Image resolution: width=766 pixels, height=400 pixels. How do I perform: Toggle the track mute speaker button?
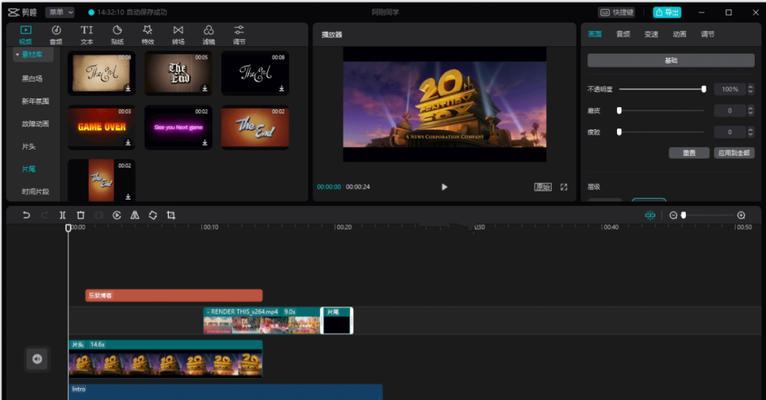(x=37, y=359)
